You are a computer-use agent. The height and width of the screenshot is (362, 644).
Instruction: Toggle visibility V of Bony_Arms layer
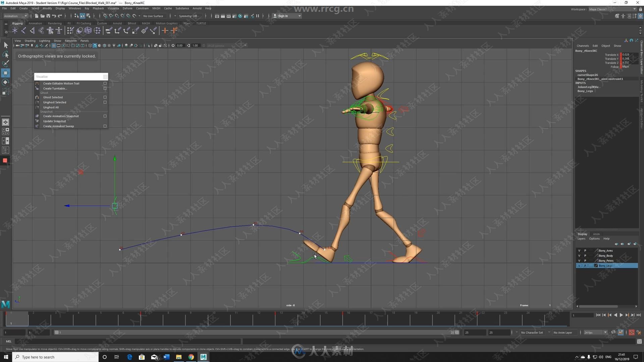(x=579, y=250)
